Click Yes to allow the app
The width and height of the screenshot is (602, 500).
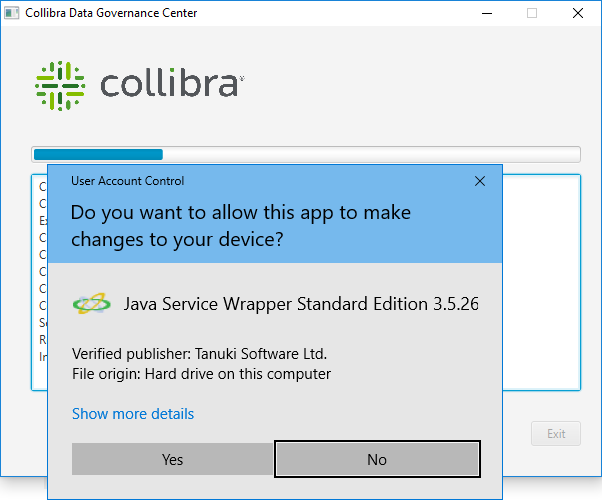coord(172,459)
